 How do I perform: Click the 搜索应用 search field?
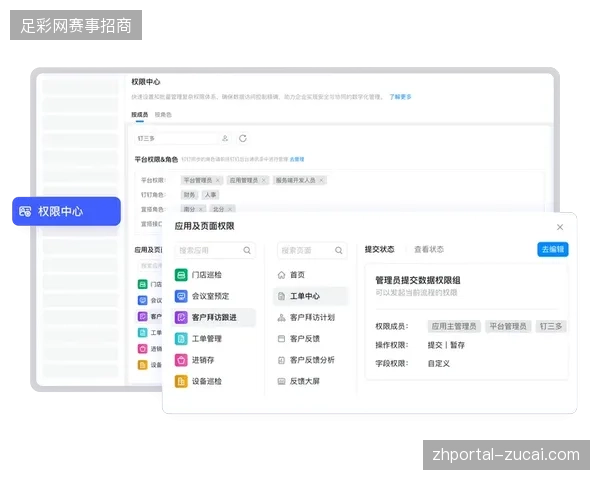pos(215,250)
